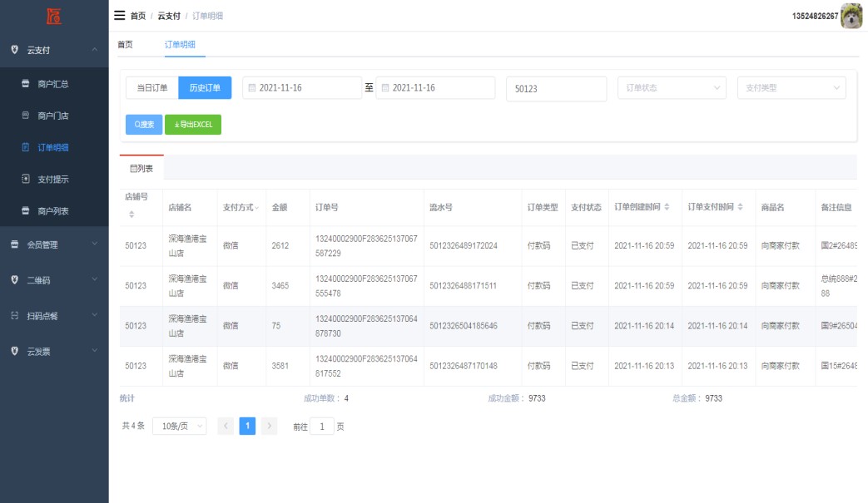Select the 当日订单 toggle option
The height and width of the screenshot is (503, 868).
click(x=152, y=88)
